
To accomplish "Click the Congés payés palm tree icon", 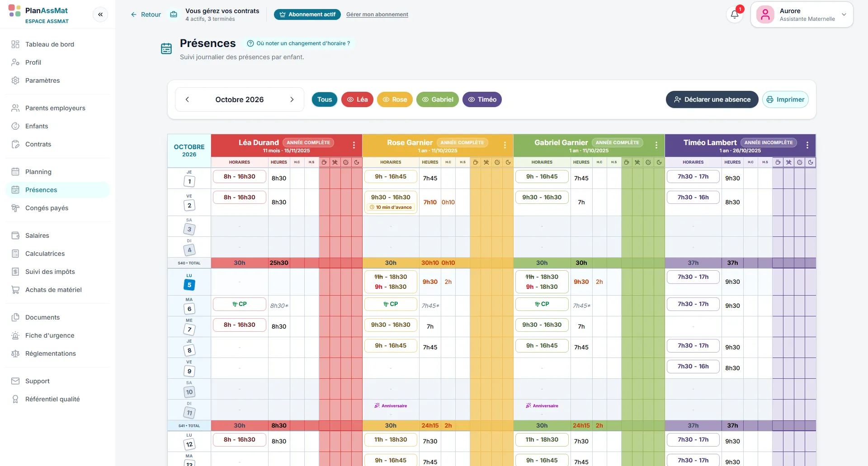I will [x=15, y=208].
